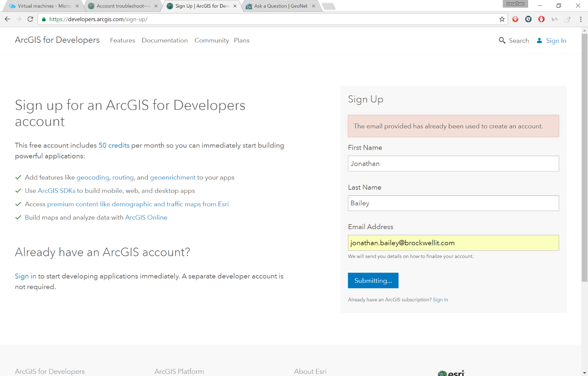
Task: Click the browser address bar URL
Action: point(98,19)
